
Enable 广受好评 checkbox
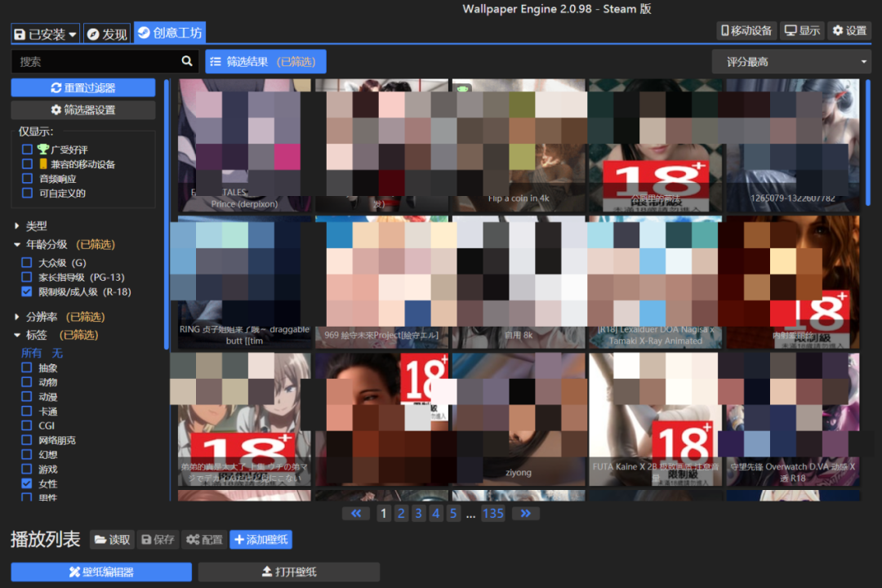tap(27, 149)
